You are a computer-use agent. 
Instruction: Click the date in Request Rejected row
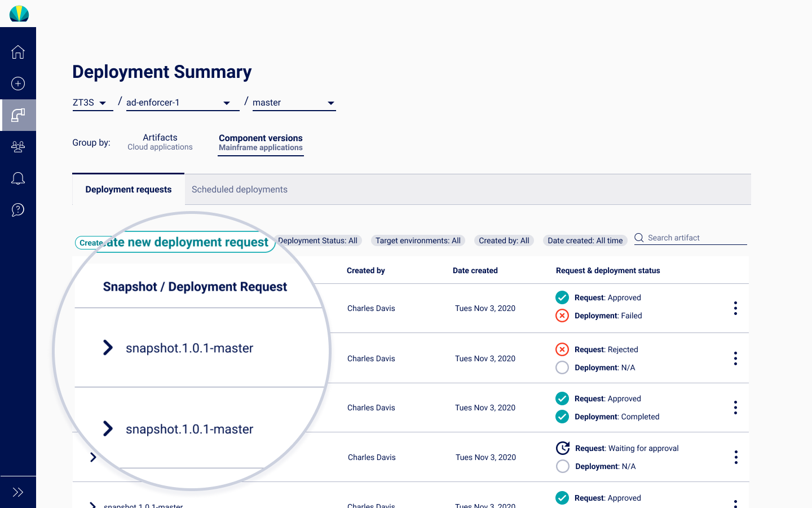(x=485, y=358)
